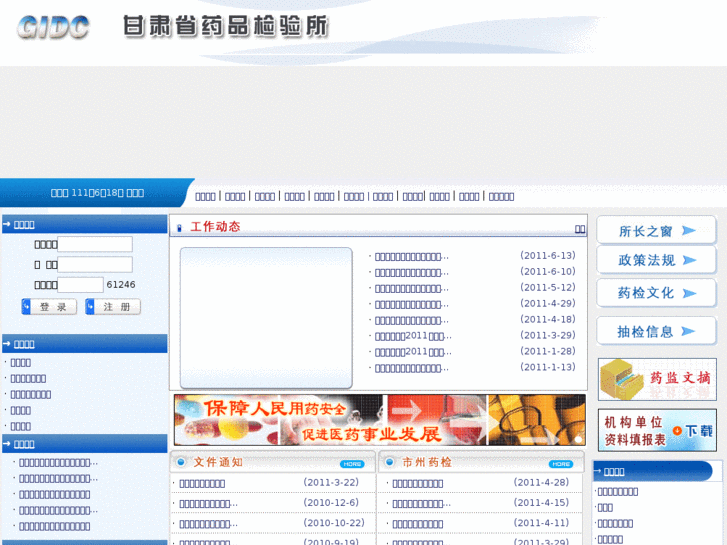The width and height of the screenshot is (727, 545).
Task: Click the 保障人民用药安全 banner
Action: point(380,420)
